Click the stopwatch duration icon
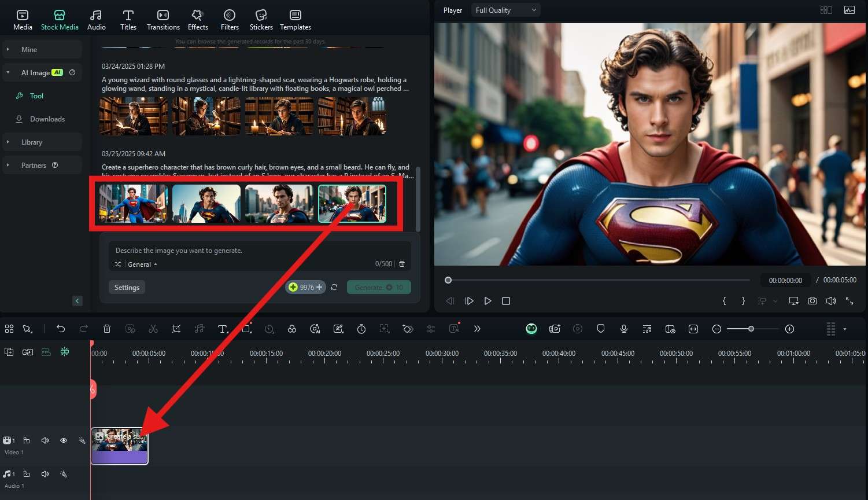This screenshot has width=868, height=500. pos(361,329)
